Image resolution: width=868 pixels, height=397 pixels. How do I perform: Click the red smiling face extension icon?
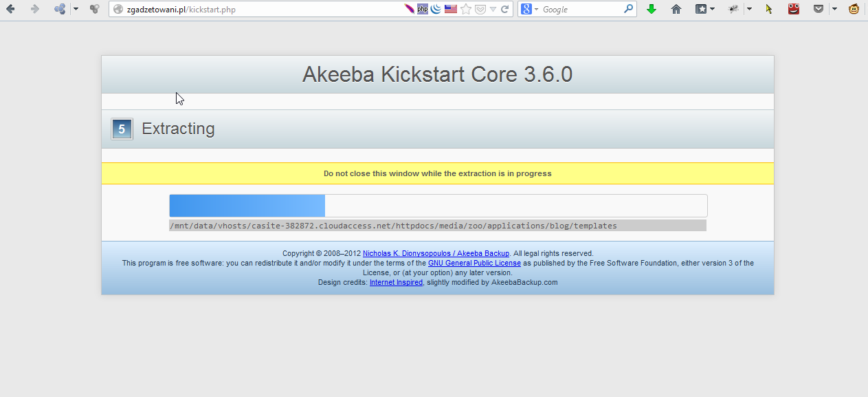(794, 9)
